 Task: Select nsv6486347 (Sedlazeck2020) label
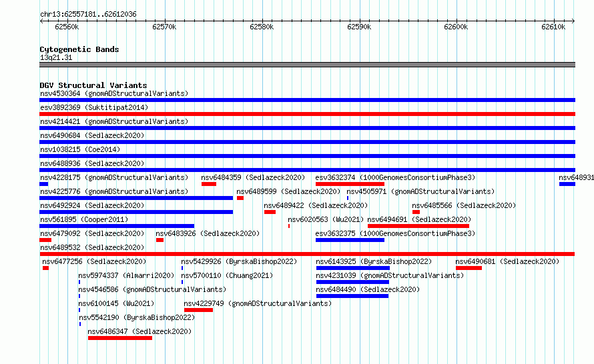[139, 331]
